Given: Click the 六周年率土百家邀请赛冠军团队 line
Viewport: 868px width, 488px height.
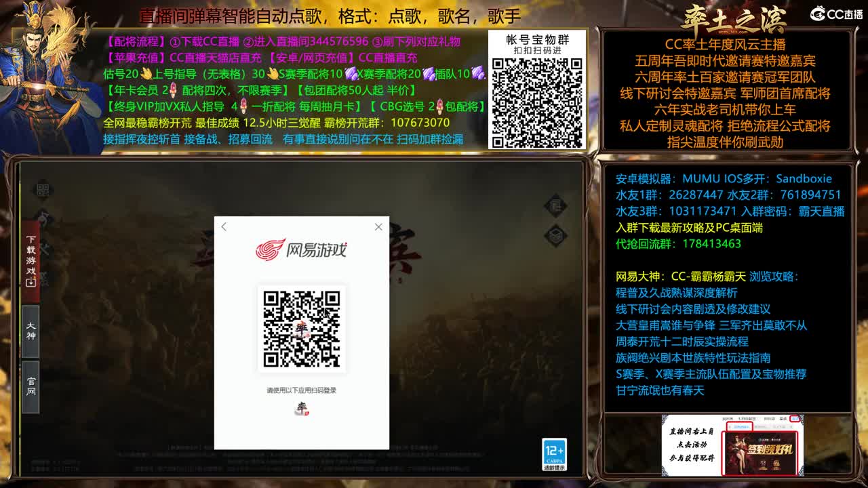Looking at the screenshot, I should pyautogui.click(x=725, y=77).
